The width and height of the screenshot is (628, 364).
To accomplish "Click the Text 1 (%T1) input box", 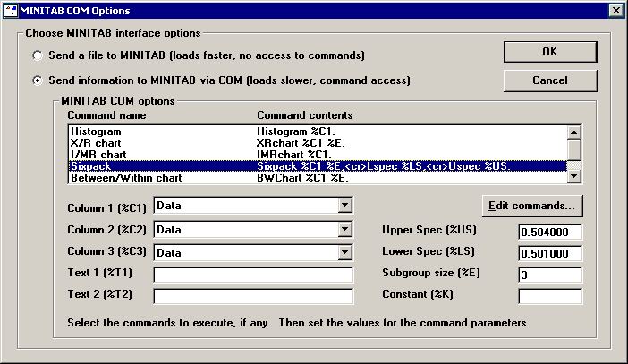I will [254, 275].
